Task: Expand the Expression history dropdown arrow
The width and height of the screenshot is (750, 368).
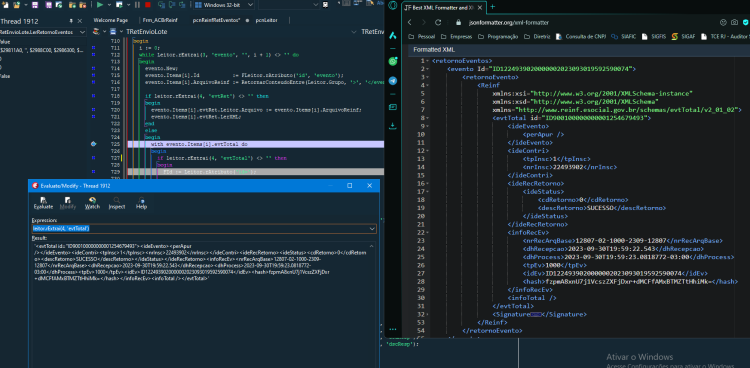Action: [372, 229]
